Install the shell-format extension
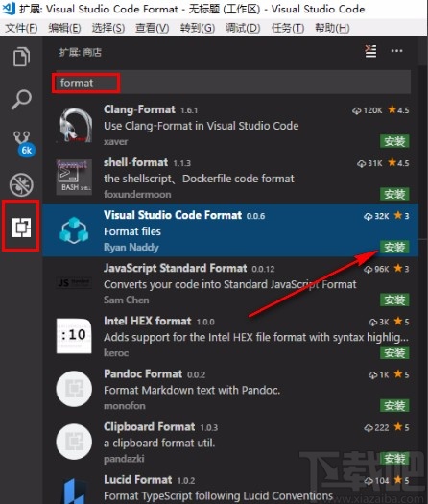The height and width of the screenshot is (504, 428). coord(394,194)
